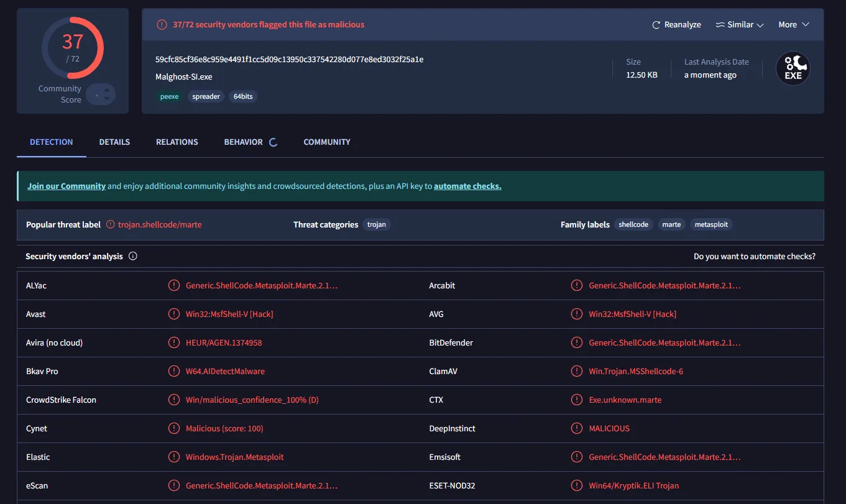Select the file hash text
846x504 pixels.
tap(289, 59)
